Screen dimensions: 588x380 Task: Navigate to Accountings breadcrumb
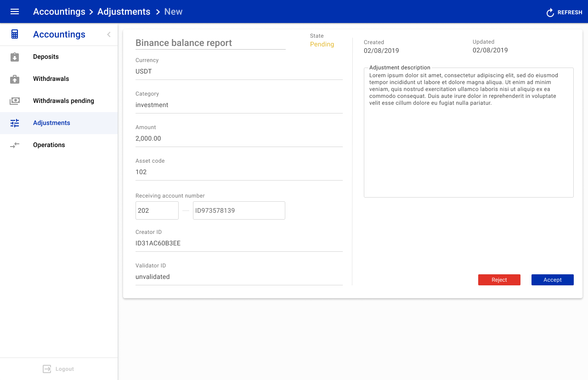pos(59,11)
